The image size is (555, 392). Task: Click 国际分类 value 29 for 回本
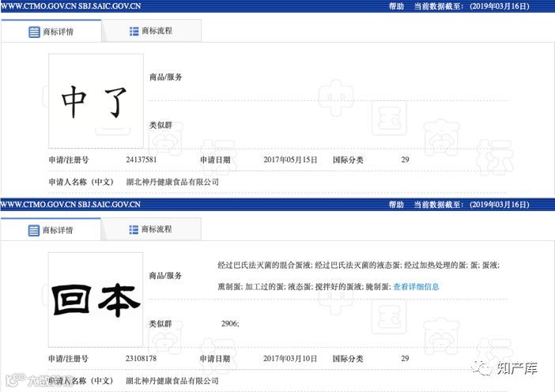click(405, 358)
